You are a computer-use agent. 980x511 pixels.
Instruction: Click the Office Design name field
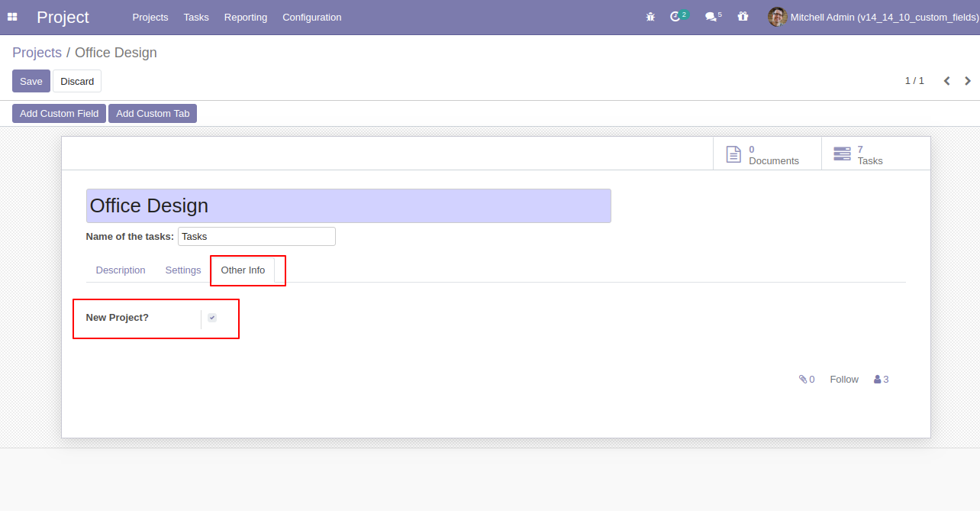349,205
